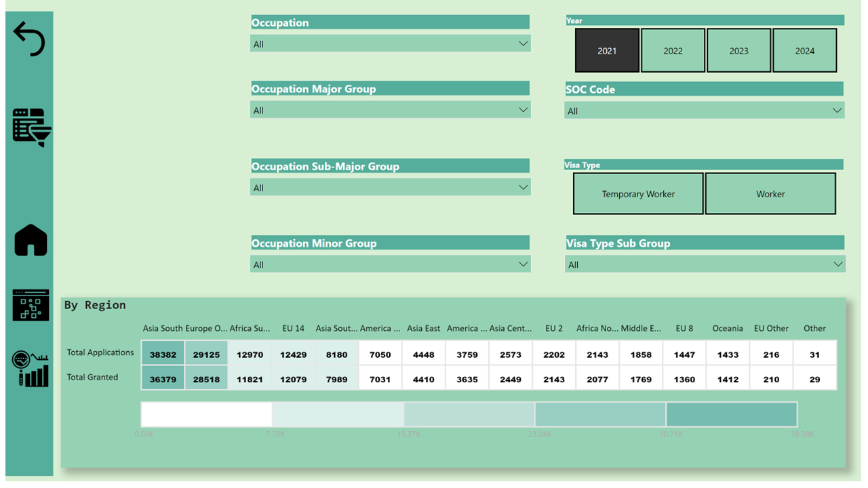
Task: Open the SOC Code dropdown
Action: coord(705,111)
